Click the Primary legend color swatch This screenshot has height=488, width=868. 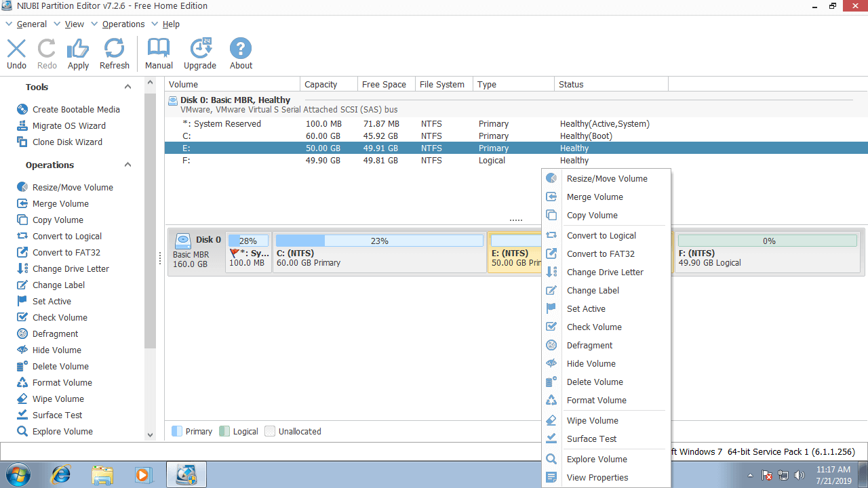pyautogui.click(x=177, y=431)
